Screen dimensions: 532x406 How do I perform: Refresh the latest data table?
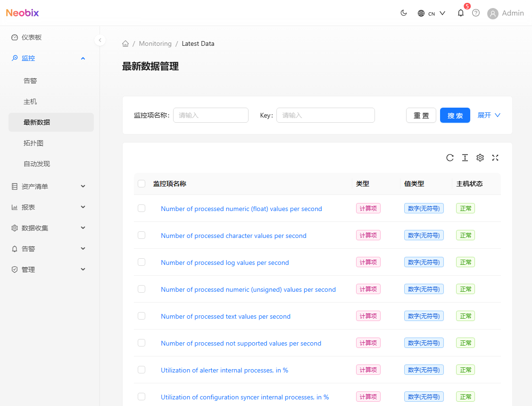pyautogui.click(x=450, y=158)
